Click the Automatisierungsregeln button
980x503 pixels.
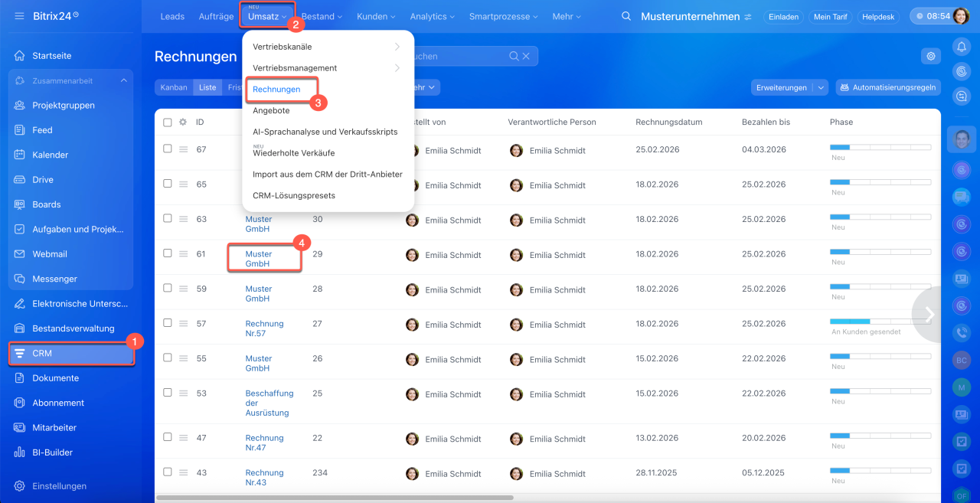click(887, 87)
